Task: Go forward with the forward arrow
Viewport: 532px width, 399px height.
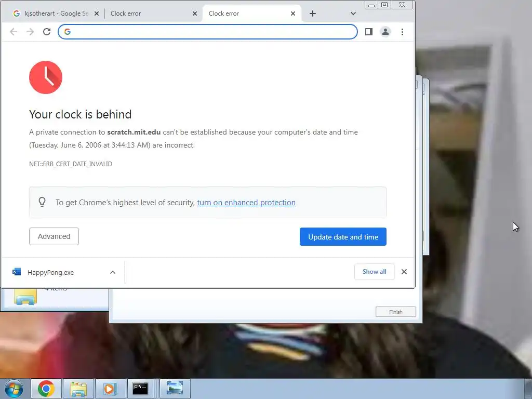Action: pyautogui.click(x=30, y=32)
